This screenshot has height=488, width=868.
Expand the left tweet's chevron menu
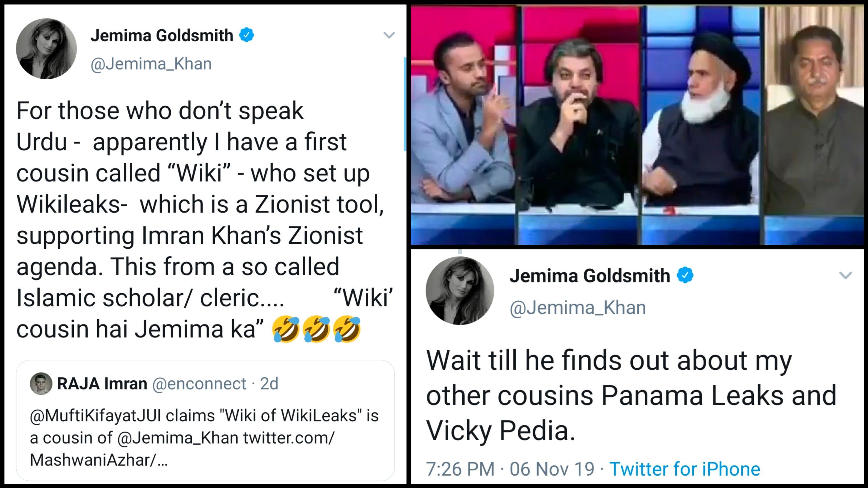tap(389, 35)
